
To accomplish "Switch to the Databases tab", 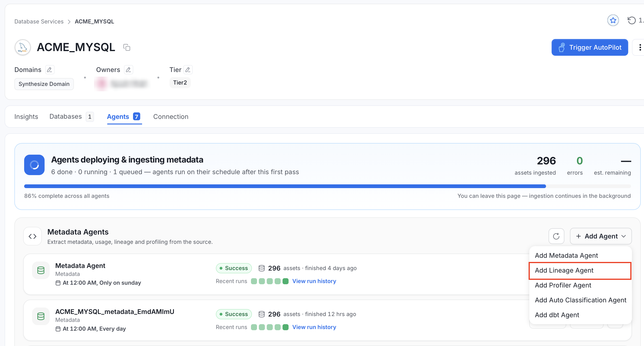I will pos(72,117).
